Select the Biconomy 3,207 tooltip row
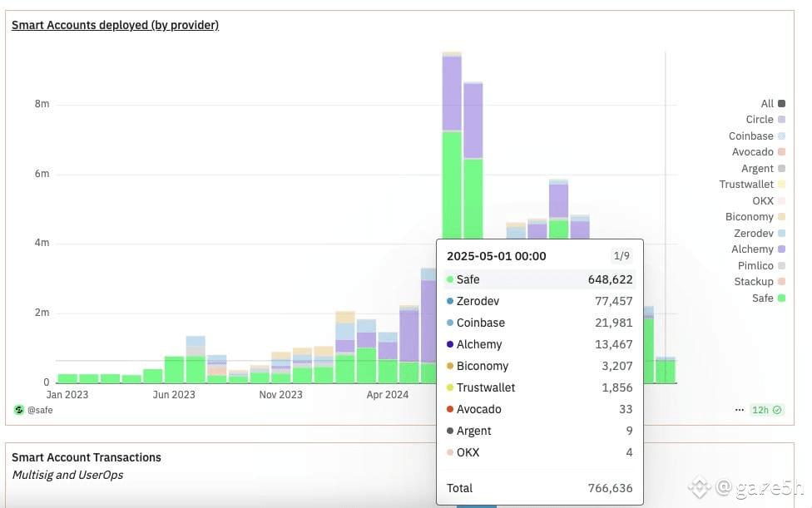812x508 pixels. click(540, 366)
